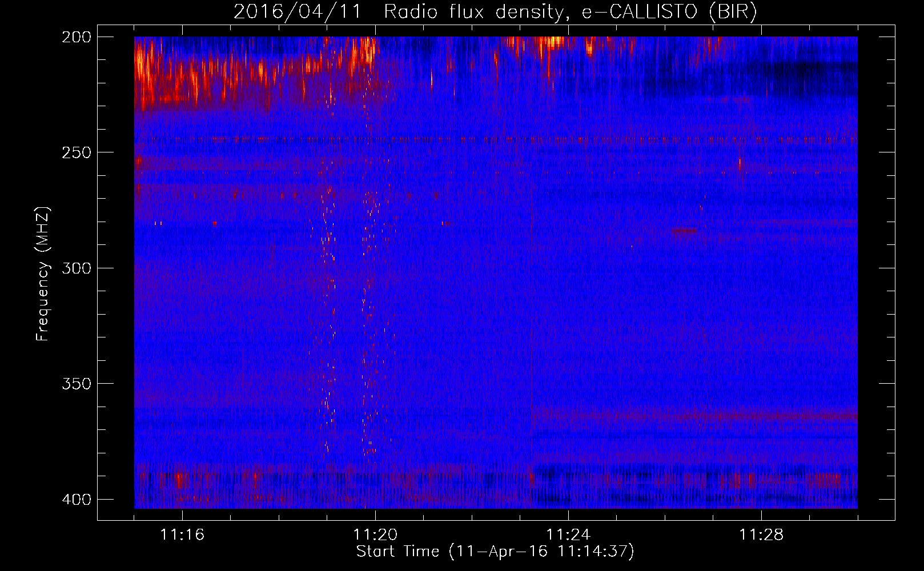This screenshot has width=924, height=571.
Task: Click the 11:20 time tick label
Action: point(375,534)
